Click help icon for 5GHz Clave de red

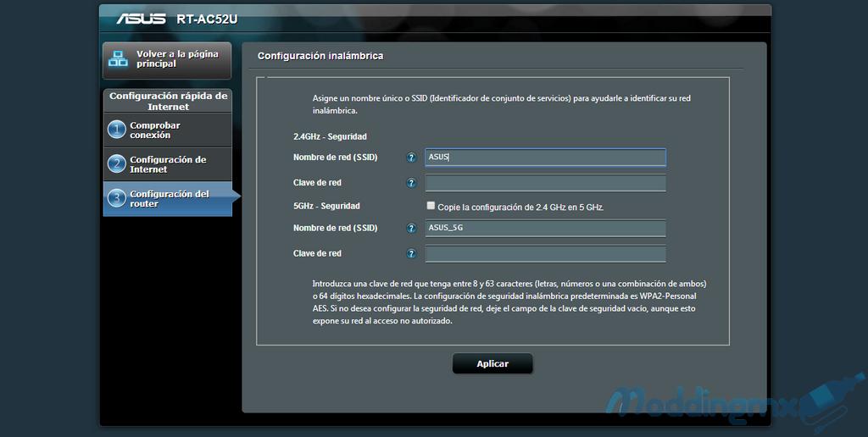411,254
